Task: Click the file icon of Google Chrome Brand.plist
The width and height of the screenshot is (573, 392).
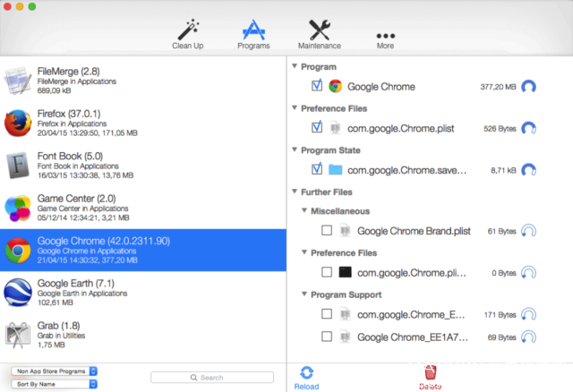Action: point(345,231)
